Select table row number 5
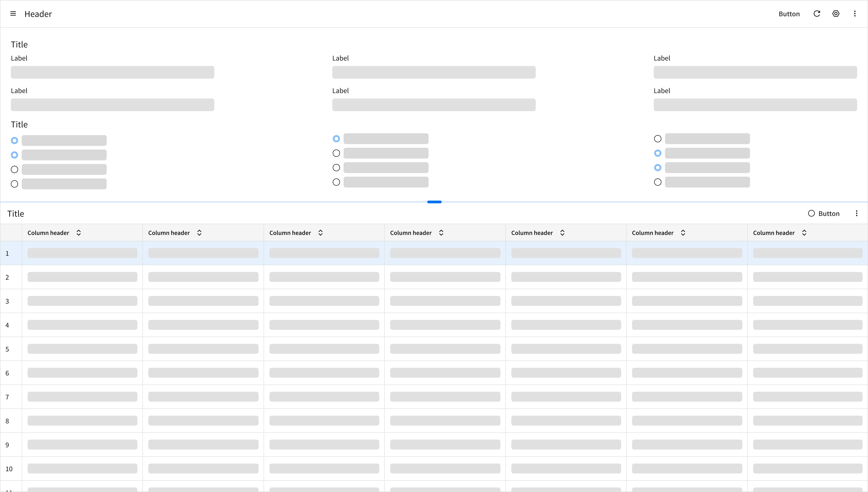Viewport: 868px width, 492px height. coord(7,349)
